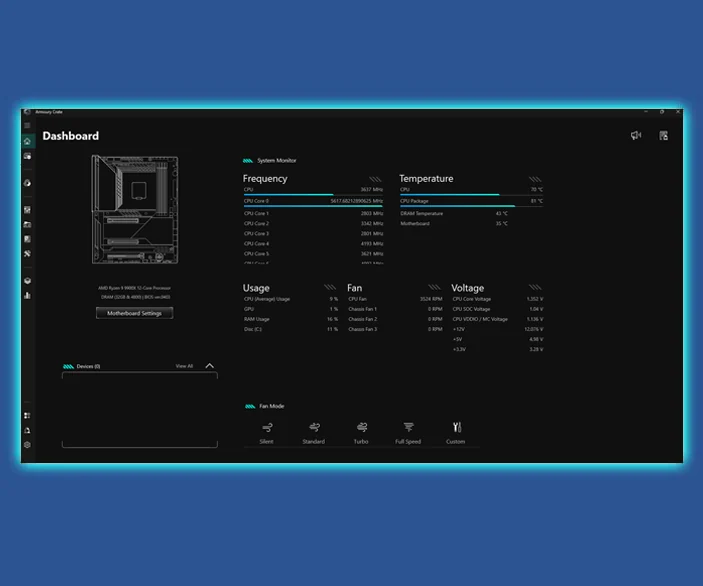Click the Devices (0) section label
Image resolution: width=703 pixels, height=586 pixels.
pos(88,366)
